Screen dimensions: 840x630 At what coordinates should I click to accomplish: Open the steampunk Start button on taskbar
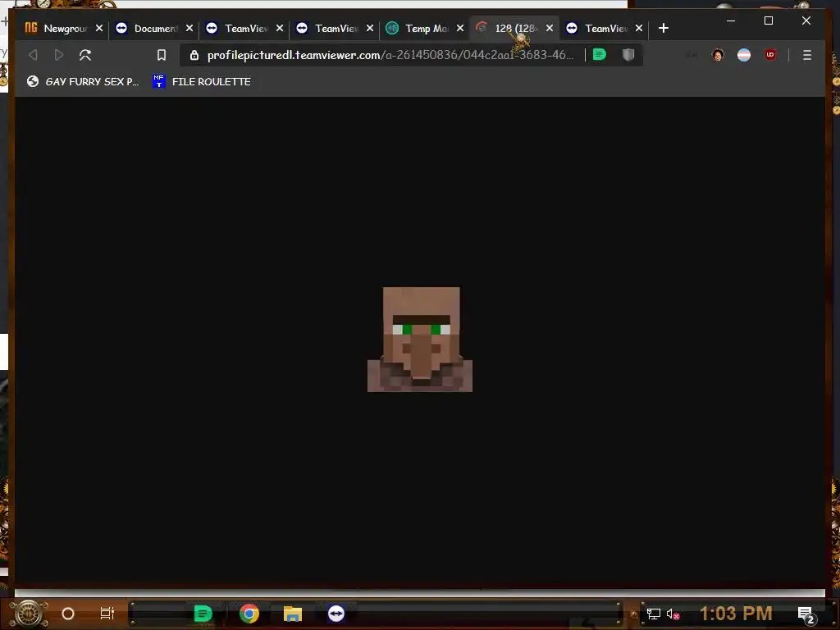pos(29,614)
